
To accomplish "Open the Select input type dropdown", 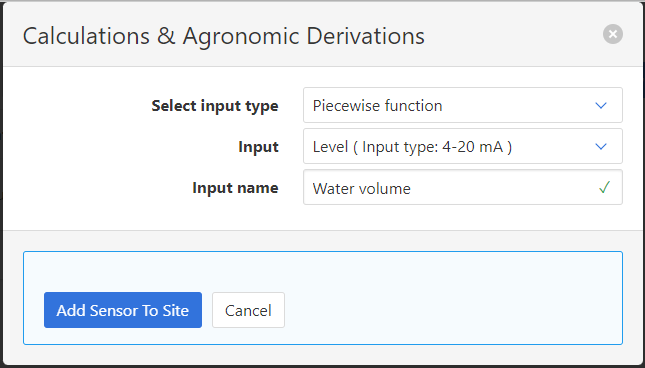I will (x=463, y=105).
